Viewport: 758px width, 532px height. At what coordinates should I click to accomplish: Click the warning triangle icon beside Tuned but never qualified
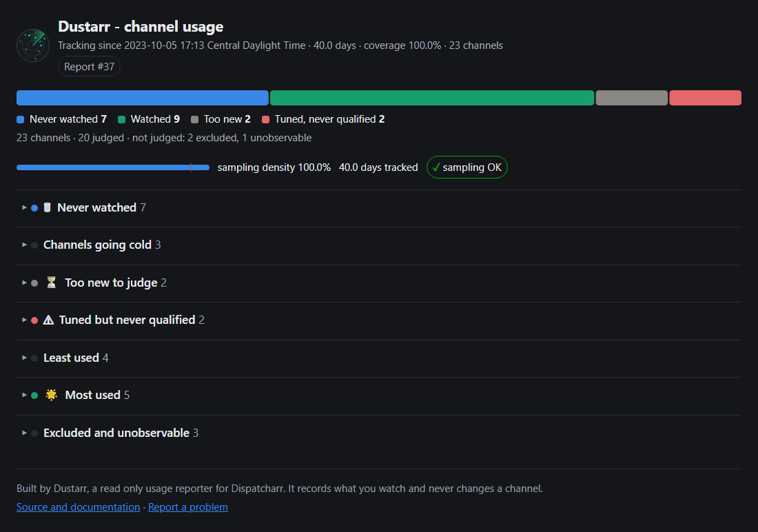click(x=48, y=320)
